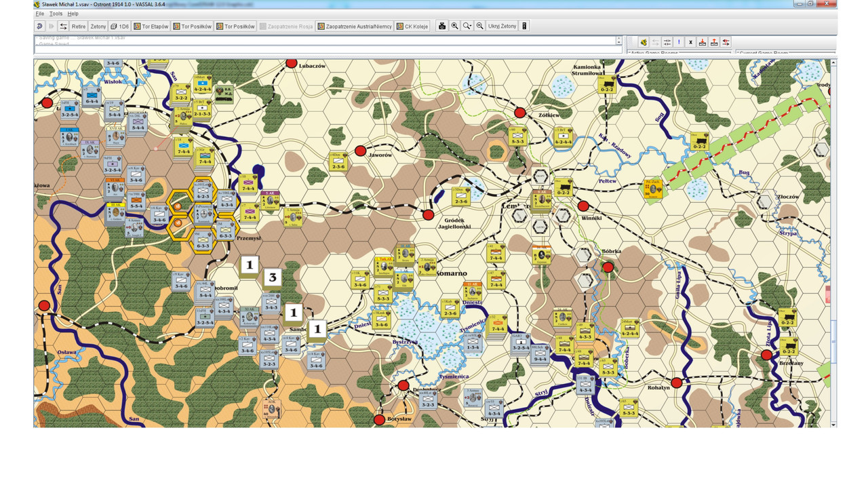This screenshot has height=481, width=868.
Task: Select the blue 6-4-4 counter near Wisłok
Action: 92,96
